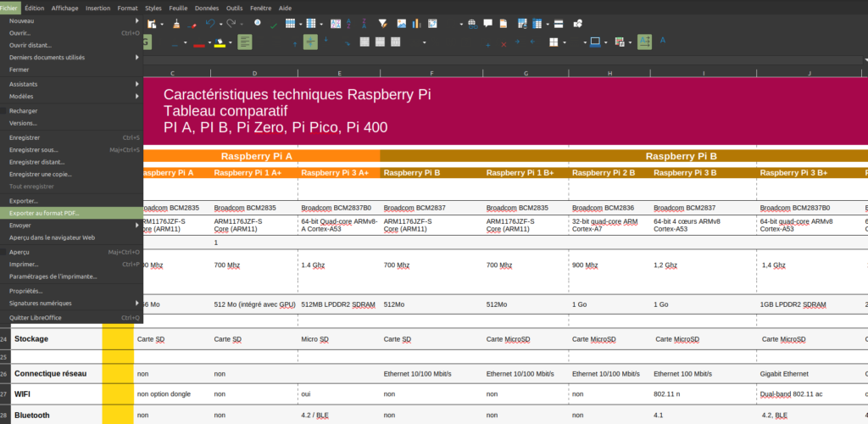
Task: Open the Insert Column dropdown arrow
Action: pos(321,25)
